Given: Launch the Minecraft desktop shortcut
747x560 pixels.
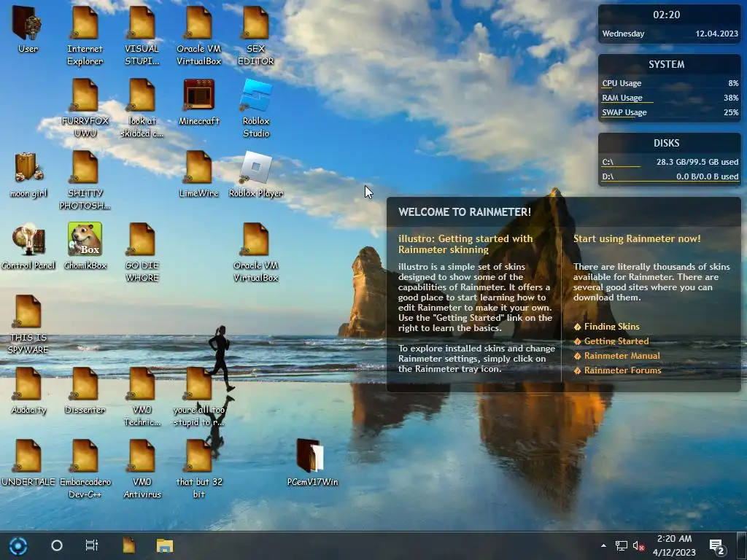Looking at the screenshot, I should click(x=198, y=102).
